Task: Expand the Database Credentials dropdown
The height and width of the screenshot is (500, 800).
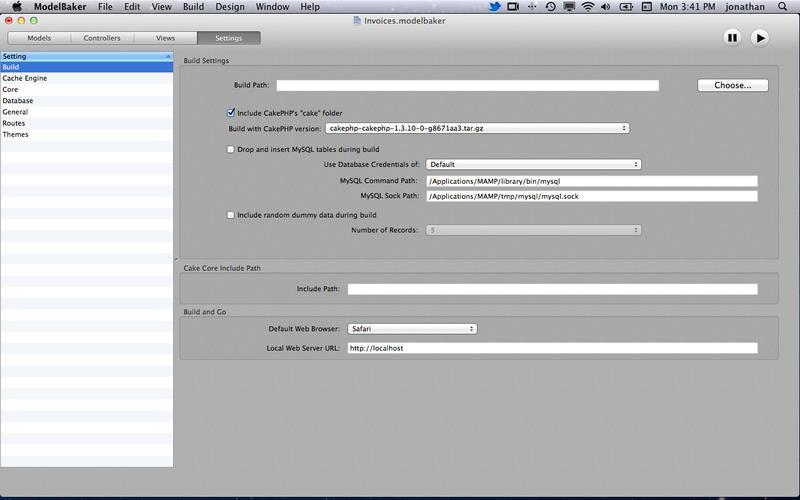Action: tap(533, 164)
